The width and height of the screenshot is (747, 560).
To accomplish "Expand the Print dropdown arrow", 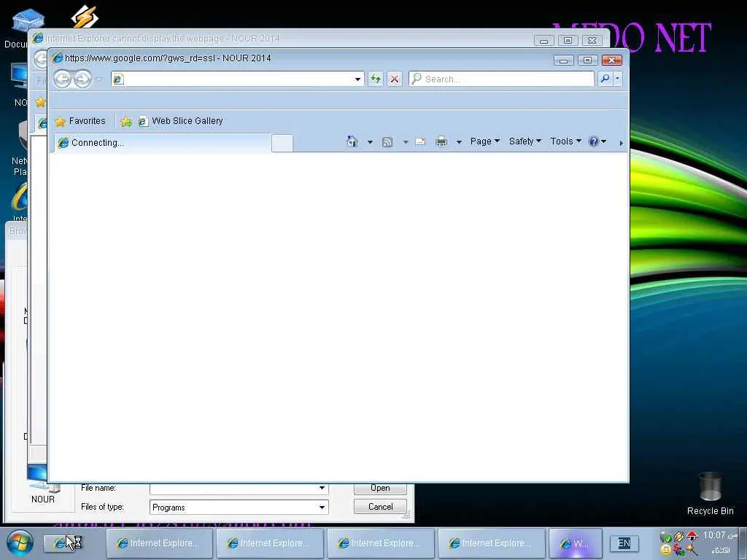I will pyautogui.click(x=459, y=142).
